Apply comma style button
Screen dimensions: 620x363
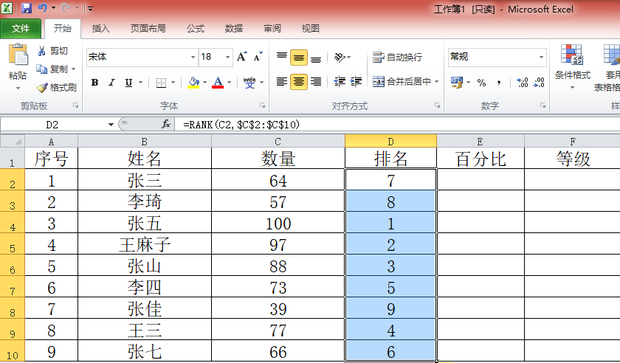tap(499, 82)
